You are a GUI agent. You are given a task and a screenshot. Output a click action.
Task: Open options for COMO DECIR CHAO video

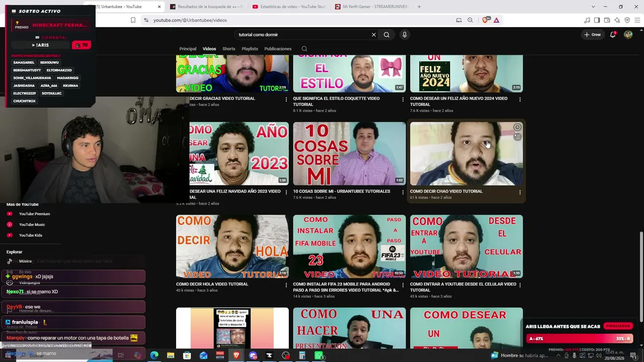point(520,192)
